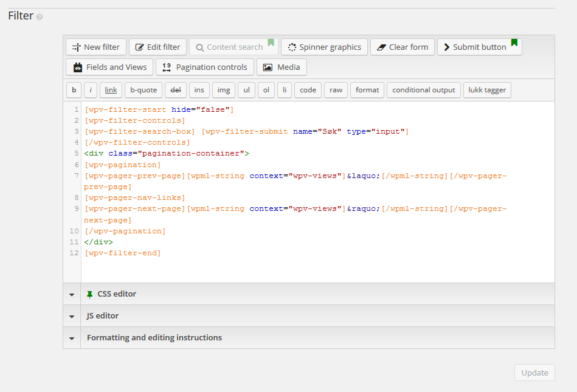
Task: Open Fields and Views inserter
Action: (109, 67)
